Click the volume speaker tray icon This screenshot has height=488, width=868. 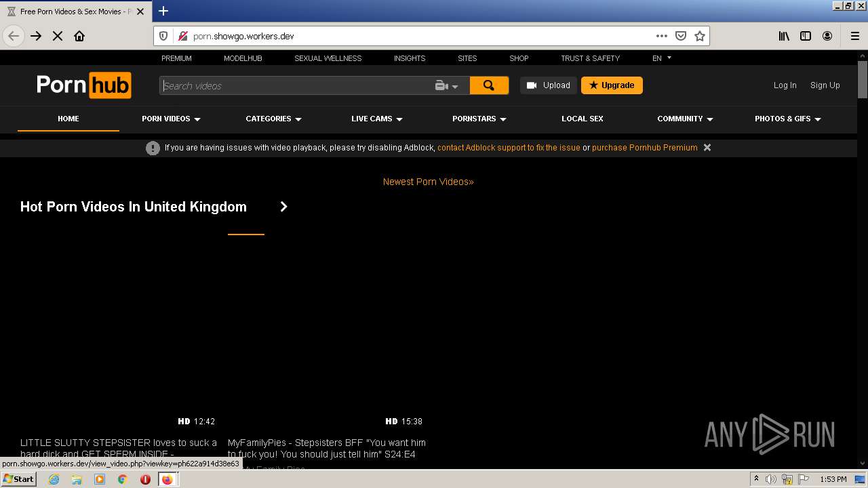click(x=771, y=479)
